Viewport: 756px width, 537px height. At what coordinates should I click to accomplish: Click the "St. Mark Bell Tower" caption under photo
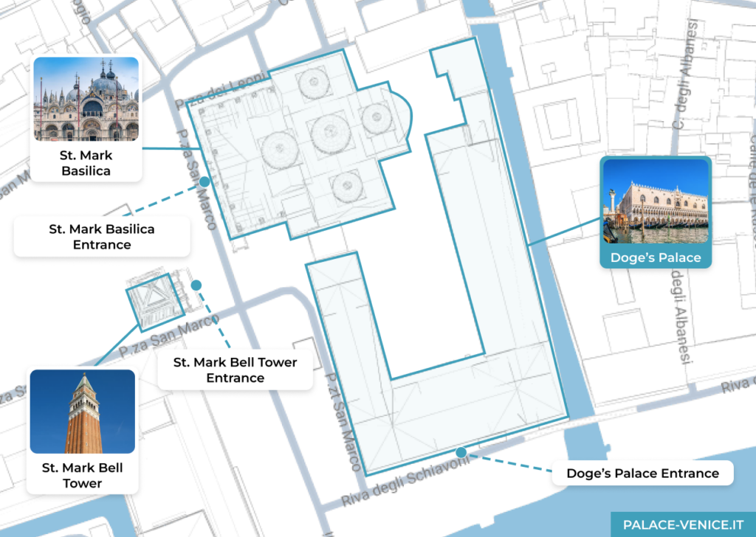pos(83,475)
